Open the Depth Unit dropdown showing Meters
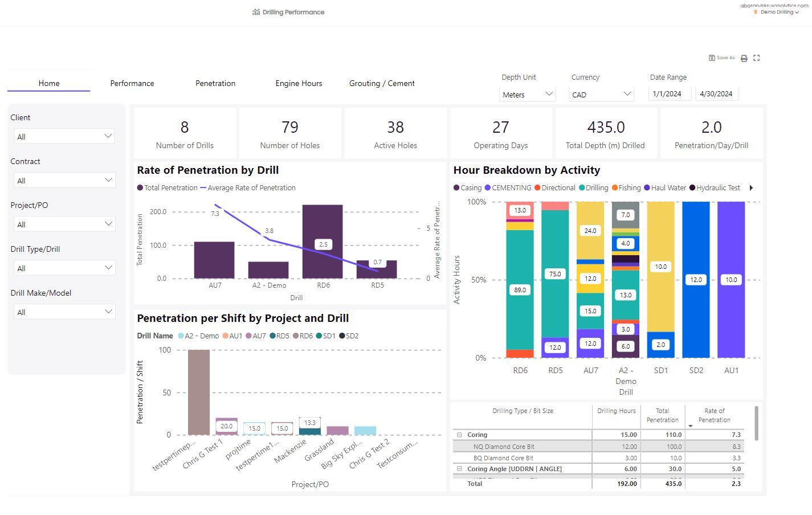The width and height of the screenshot is (812, 515). click(x=527, y=94)
